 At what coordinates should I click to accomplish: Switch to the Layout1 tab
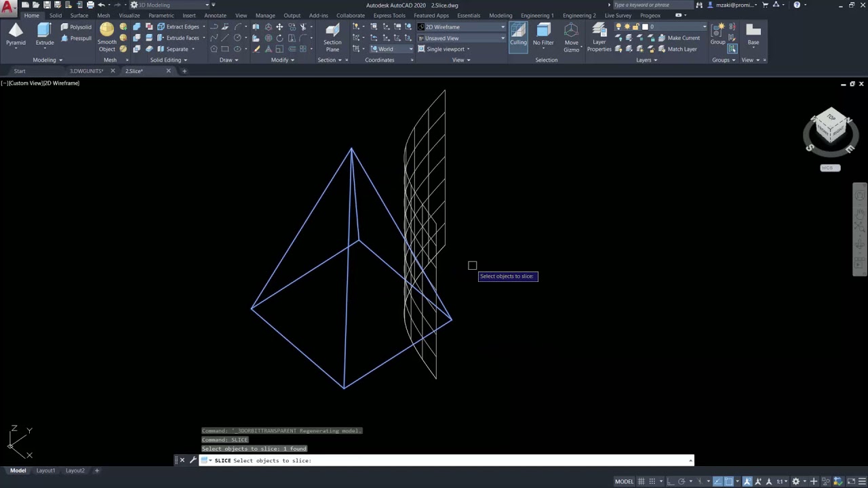pyautogui.click(x=45, y=470)
